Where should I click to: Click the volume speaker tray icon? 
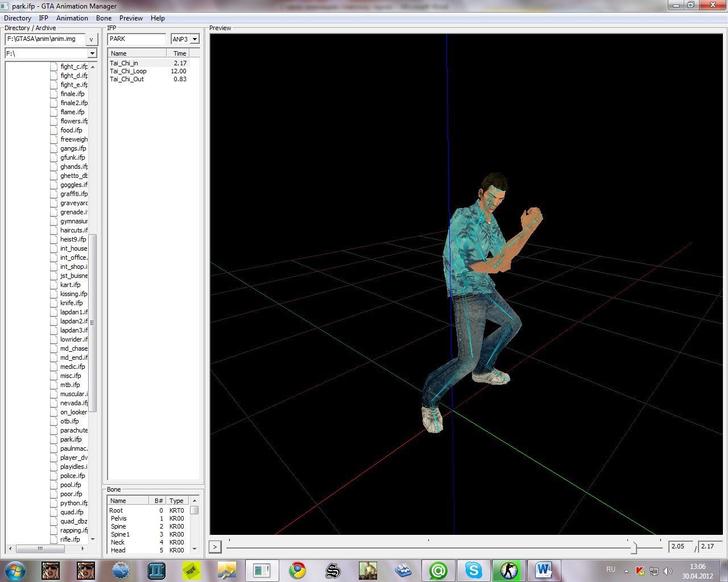click(667, 571)
